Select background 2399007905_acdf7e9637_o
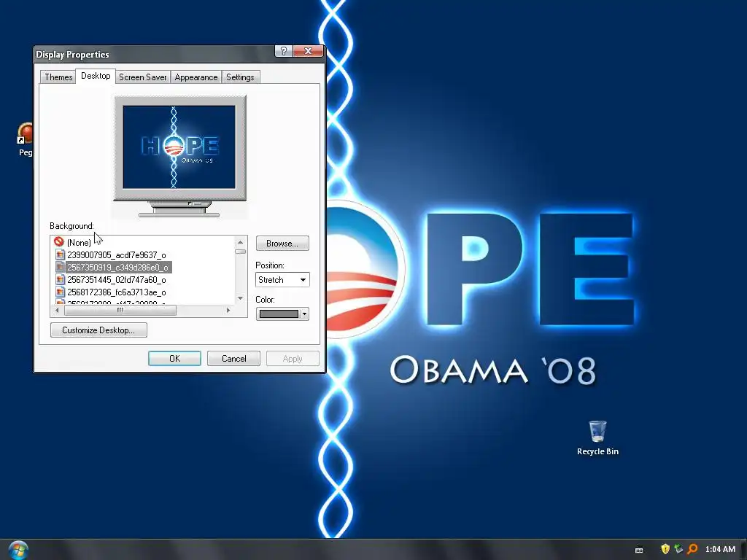 (116, 255)
